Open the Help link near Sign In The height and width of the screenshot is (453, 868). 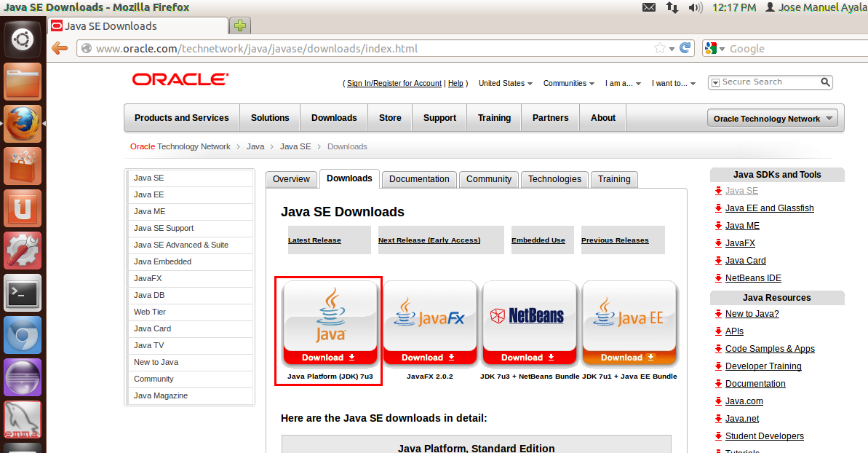click(x=455, y=83)
